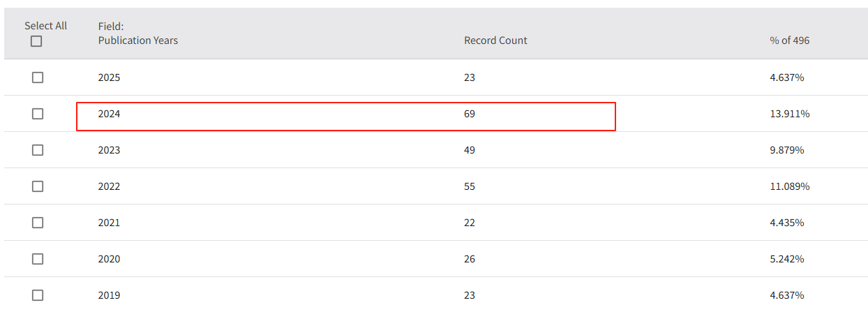The width and height of the screenshot is (868, 312).
Task: Check the 2020 row checkbox
Action: click(38, 259)
